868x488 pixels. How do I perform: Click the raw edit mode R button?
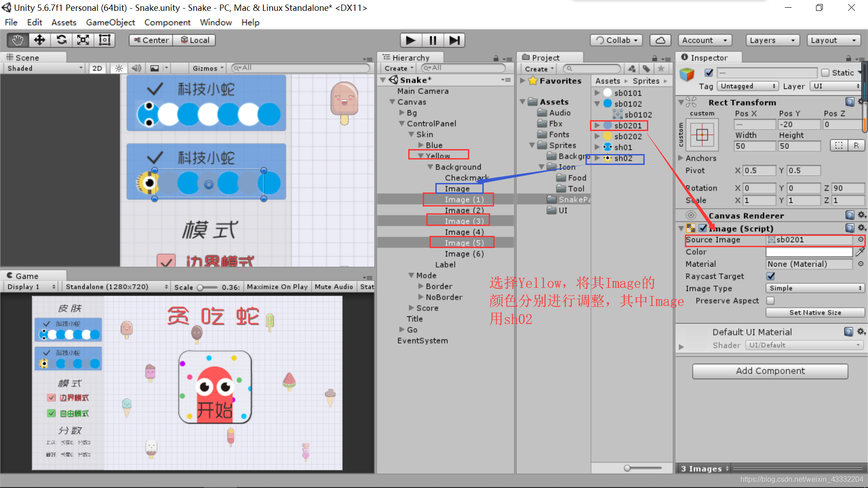(x=856, y=145)
